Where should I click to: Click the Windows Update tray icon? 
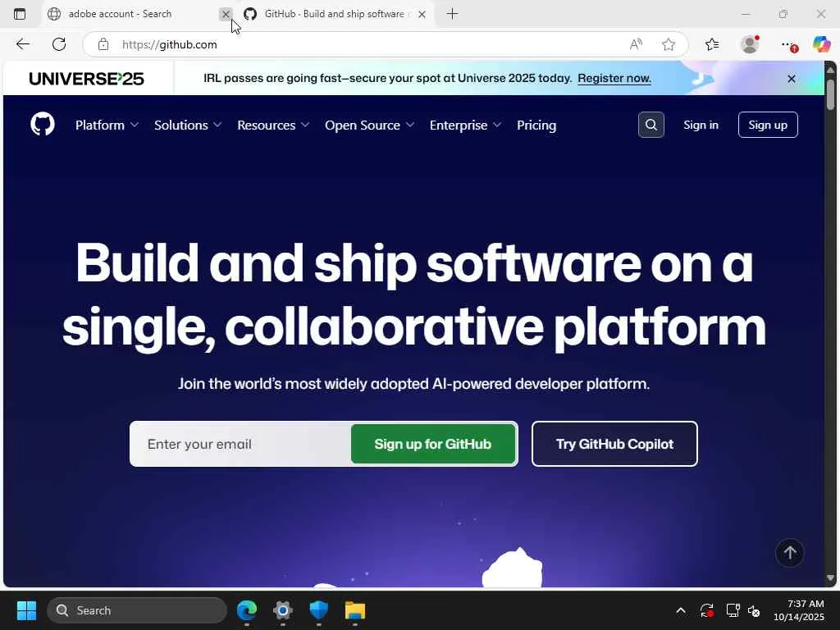pyautogui.click(x=706, y=610)
